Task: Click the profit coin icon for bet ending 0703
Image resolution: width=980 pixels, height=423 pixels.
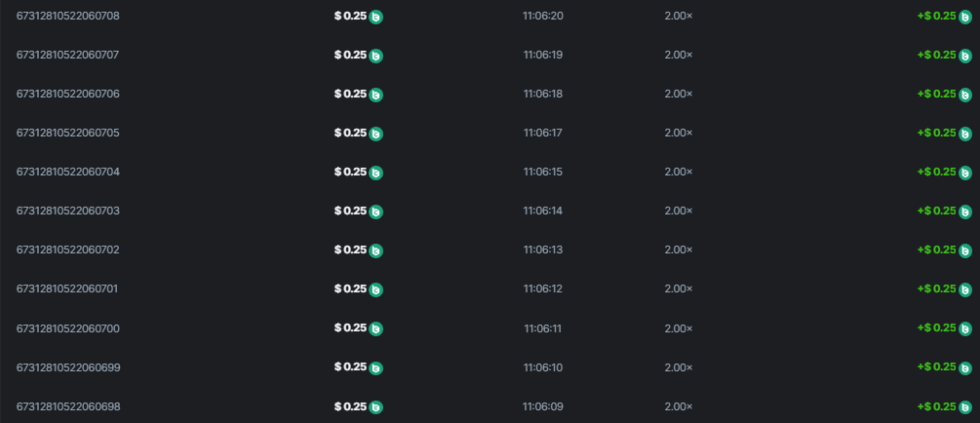Action: pos(964,211)
